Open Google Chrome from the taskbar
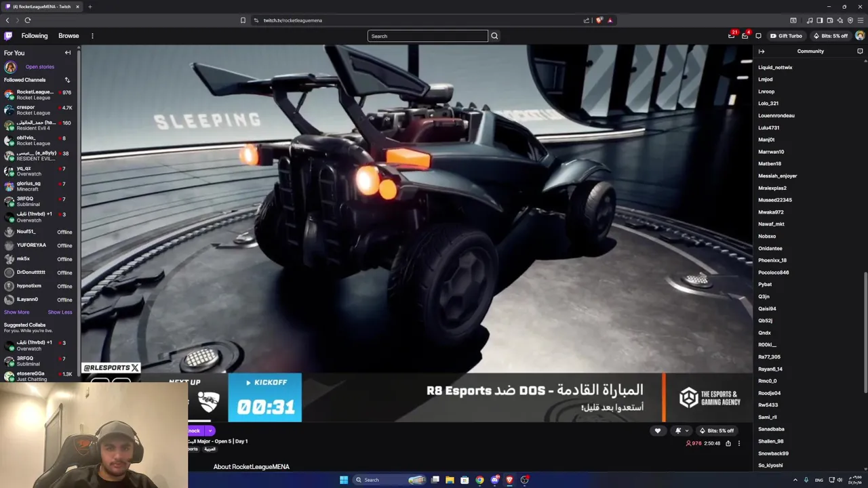This screenshot has height=488, width=868. tap(479, 480)
